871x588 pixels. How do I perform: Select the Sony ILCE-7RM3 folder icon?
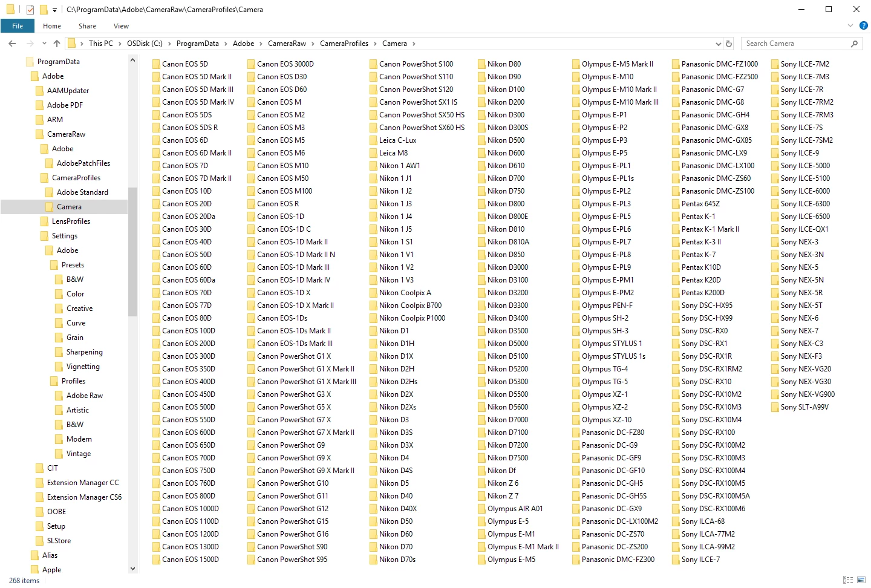775,115
